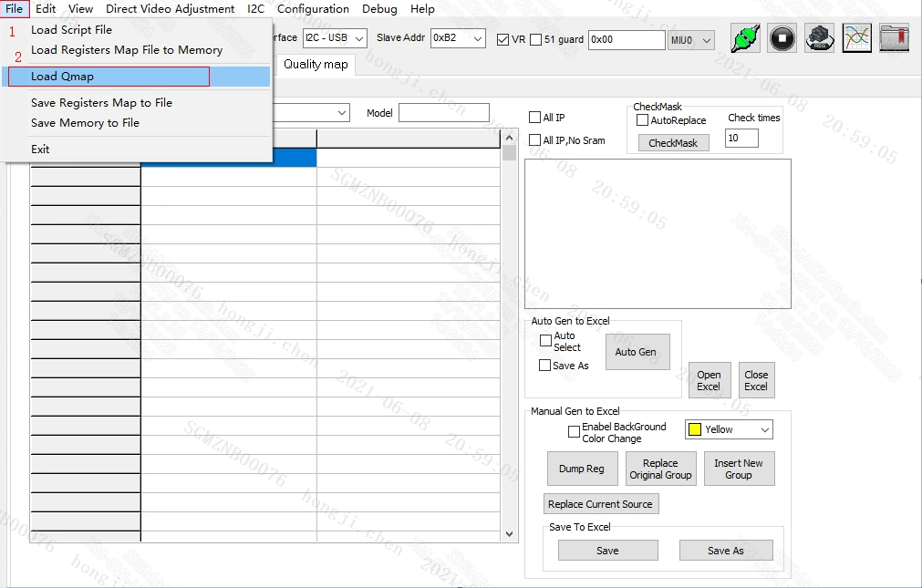
Task: Enable BackGround Color Change checkbox
Action: coord(574,431)
